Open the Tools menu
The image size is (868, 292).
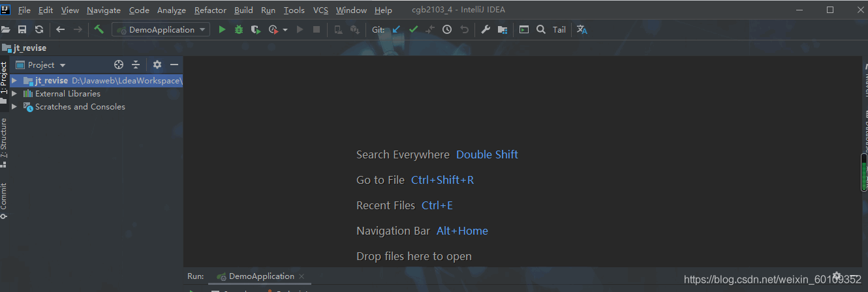pyautogui.click(x=294, y=10)
